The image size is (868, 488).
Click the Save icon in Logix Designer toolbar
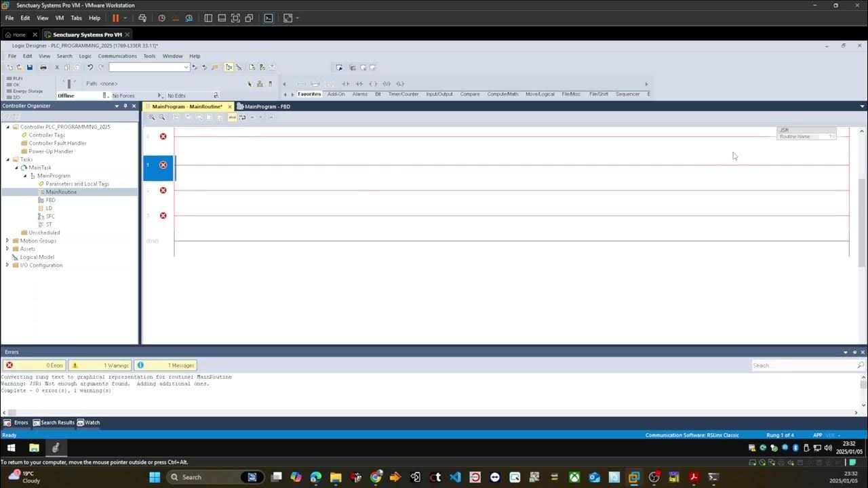(x=29, y=67)
